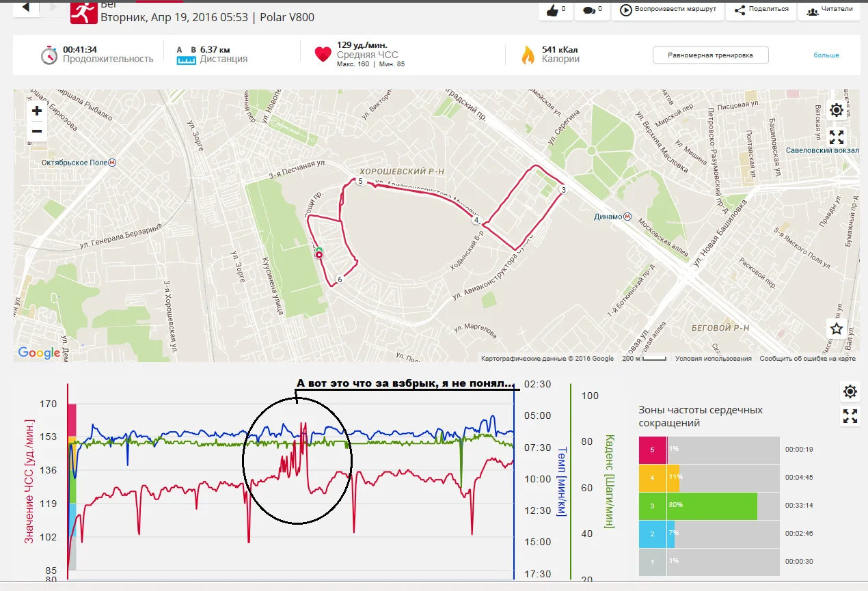The image size is (868, 591).
Task: Click 541 кКал calories value
Action: pyautogui.click(x=560, y=49)
